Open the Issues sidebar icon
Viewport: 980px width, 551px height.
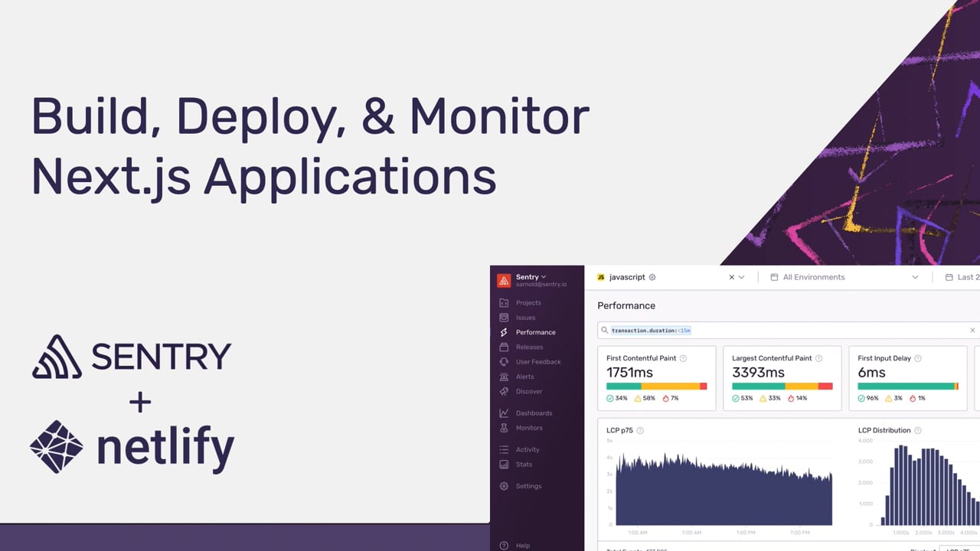(x=504, y=318)
